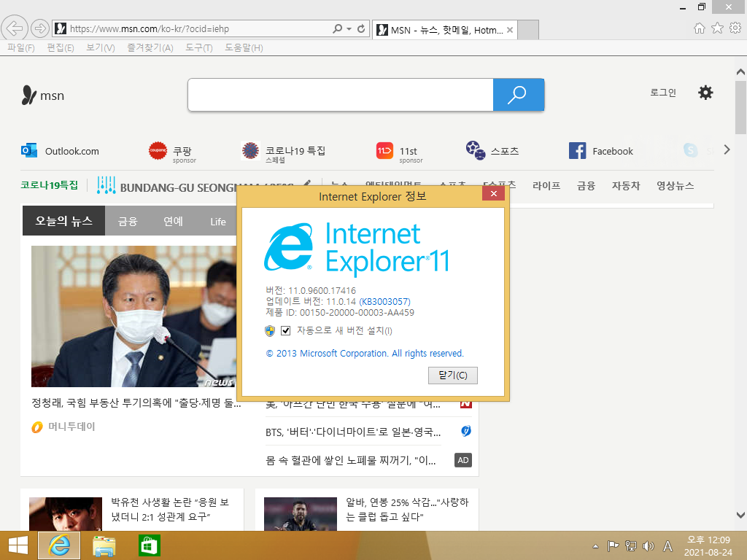Refresh the page with the reload icon

pyautogui.click(x=361, y=28)
